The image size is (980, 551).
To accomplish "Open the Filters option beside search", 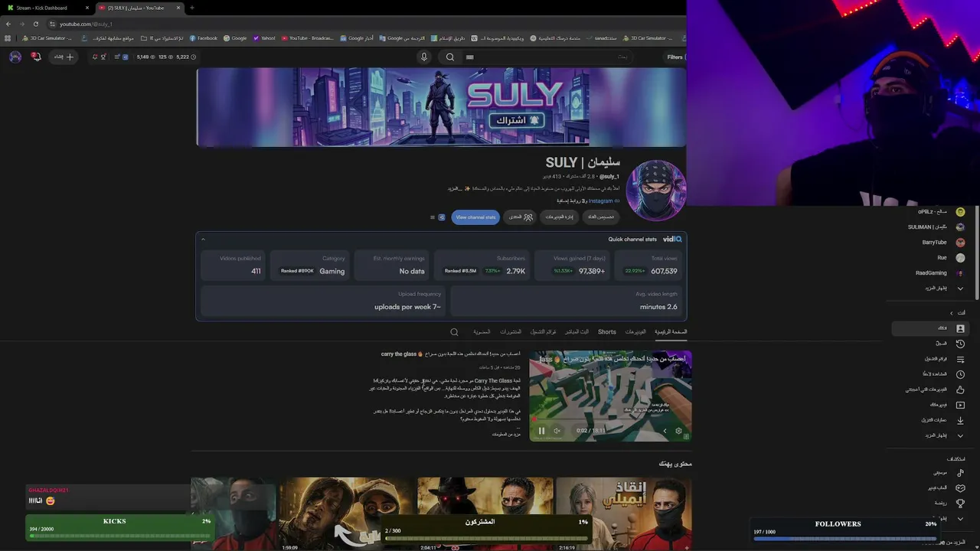I will click(x=675, y=57).
